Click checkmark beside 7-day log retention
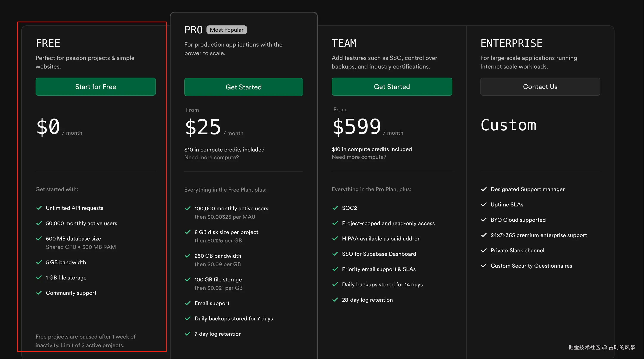Image resolution: width=644 pixels, height=359 pixels. point(188,334)
